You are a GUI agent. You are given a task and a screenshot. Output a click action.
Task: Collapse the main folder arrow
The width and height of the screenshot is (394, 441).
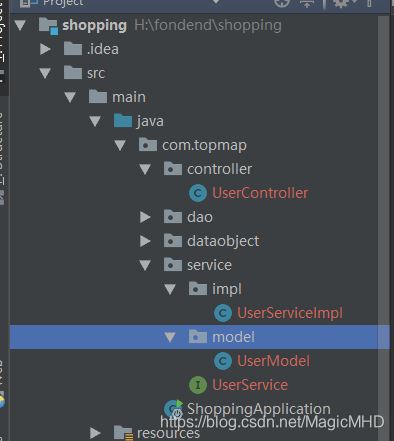(x=70, y=97)
